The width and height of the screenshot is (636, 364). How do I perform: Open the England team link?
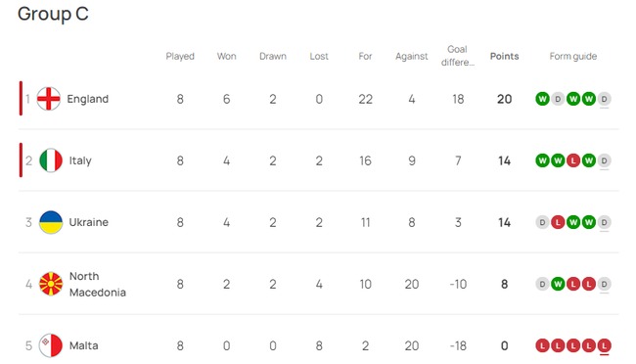(88, 99)
